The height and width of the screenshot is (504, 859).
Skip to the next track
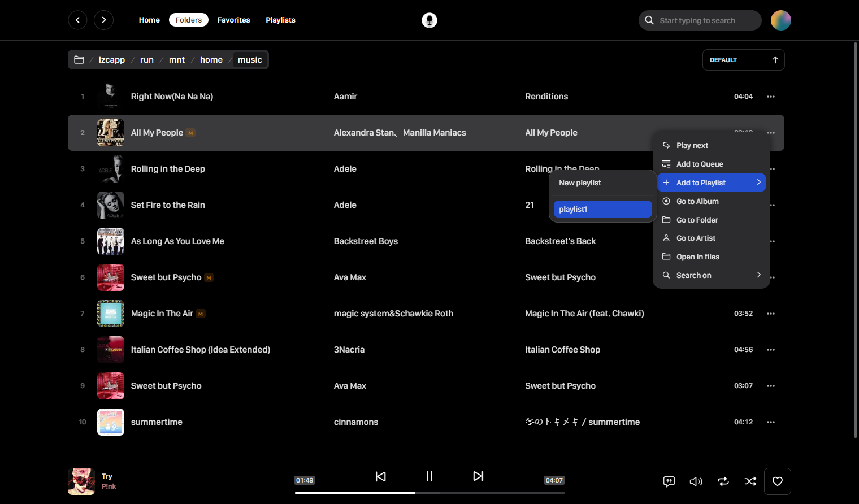click(478, 476)
